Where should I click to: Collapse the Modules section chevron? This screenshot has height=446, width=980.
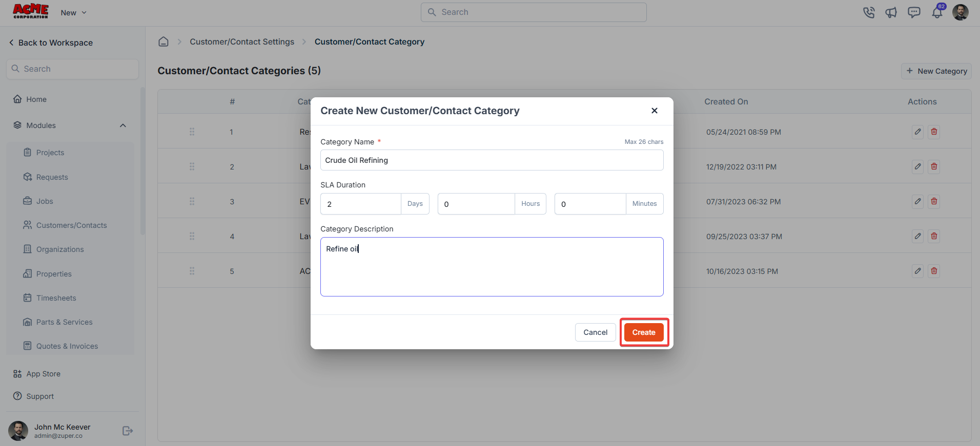click(x=123, y=125)
